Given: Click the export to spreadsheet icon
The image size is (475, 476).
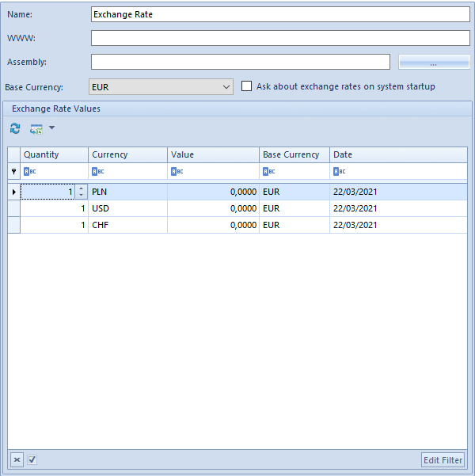Looking at the screenshot, I should pyautogui.click(x=36, y=129).
